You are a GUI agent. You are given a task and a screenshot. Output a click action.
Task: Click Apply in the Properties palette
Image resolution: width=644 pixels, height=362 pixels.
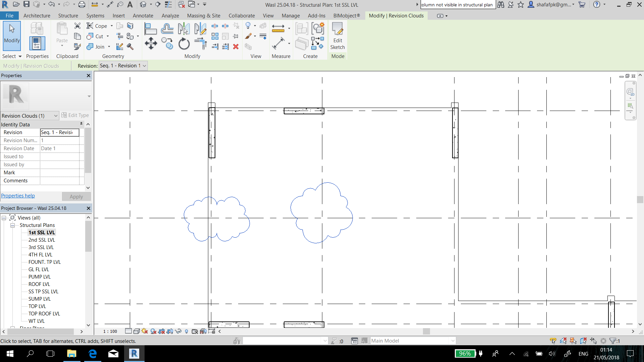76,196
